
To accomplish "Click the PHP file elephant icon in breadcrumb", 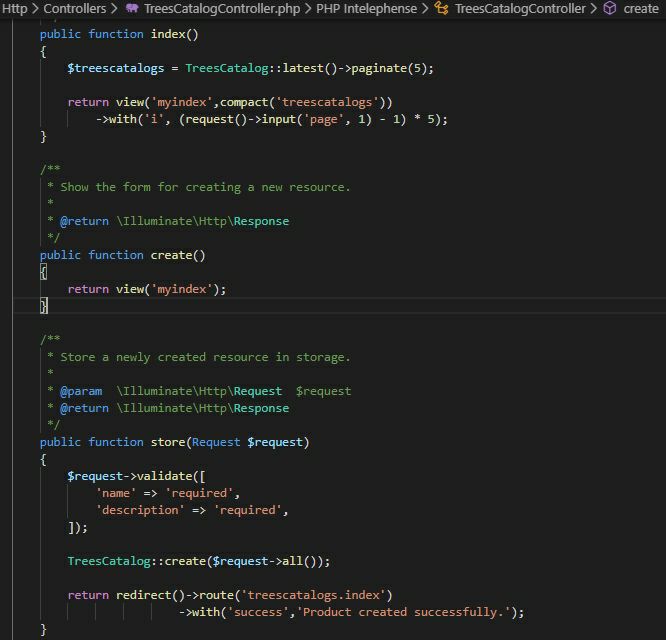I will pos(132,8).
